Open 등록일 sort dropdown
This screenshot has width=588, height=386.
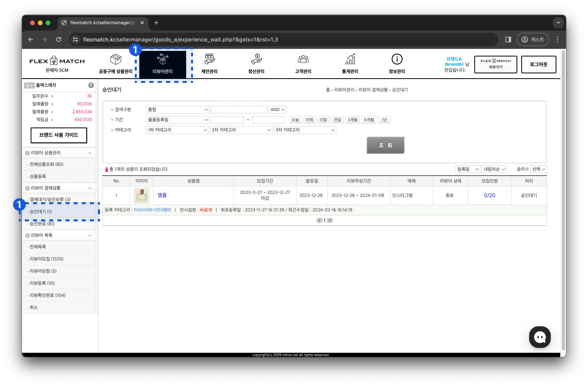[468, 169]
